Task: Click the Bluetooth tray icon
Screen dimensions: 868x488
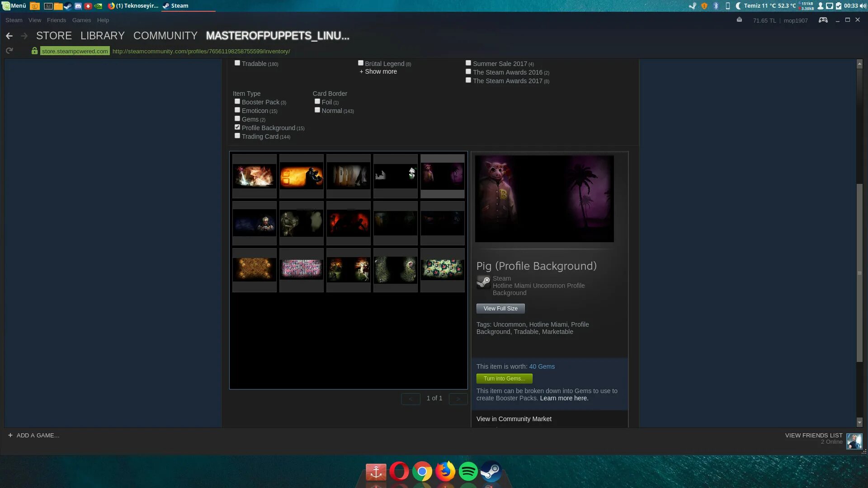Action: tap(716, 6)
